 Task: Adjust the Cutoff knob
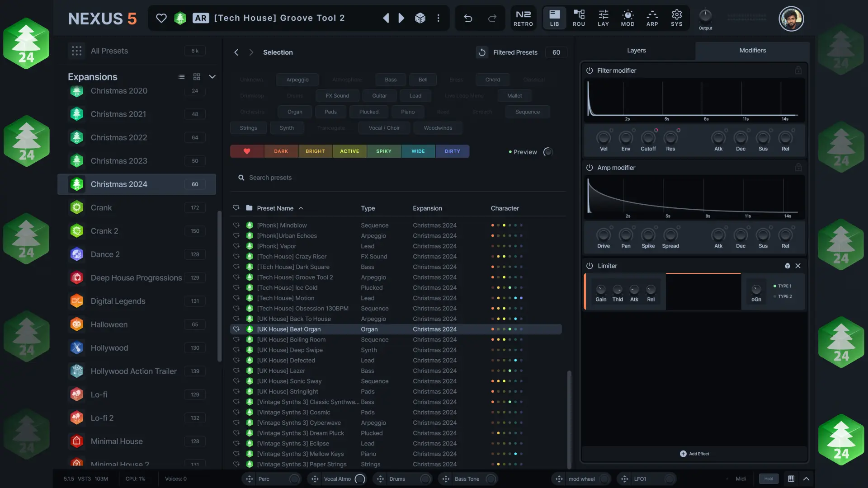click(x=648, y=137)
